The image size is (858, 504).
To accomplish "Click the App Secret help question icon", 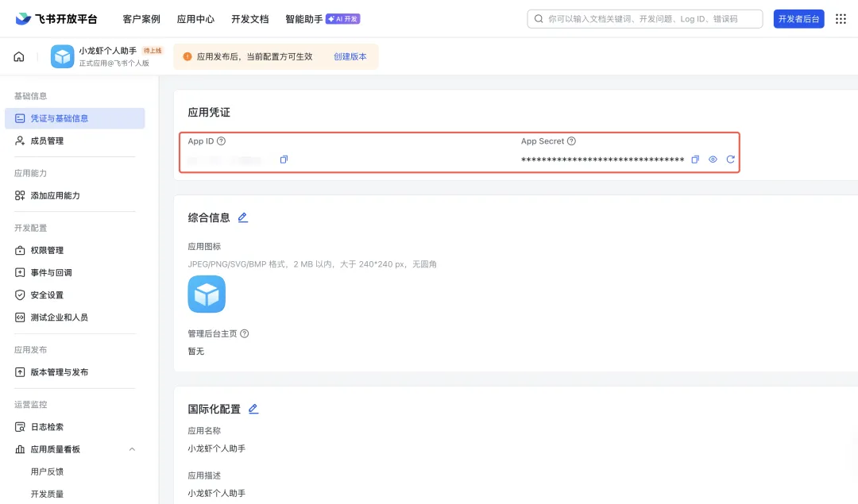I will pos(571,141).
